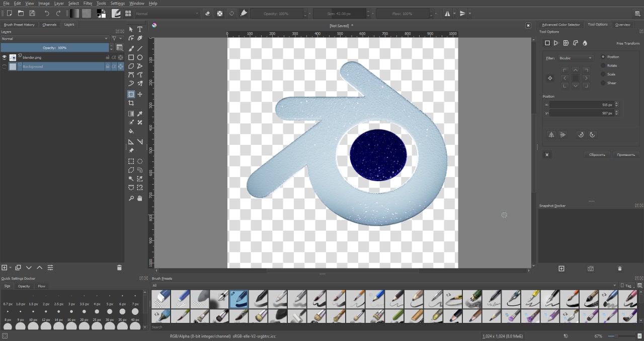Open a file with the folder icon
This screenshot has height=341, width=644.
(x=21, y=13)
